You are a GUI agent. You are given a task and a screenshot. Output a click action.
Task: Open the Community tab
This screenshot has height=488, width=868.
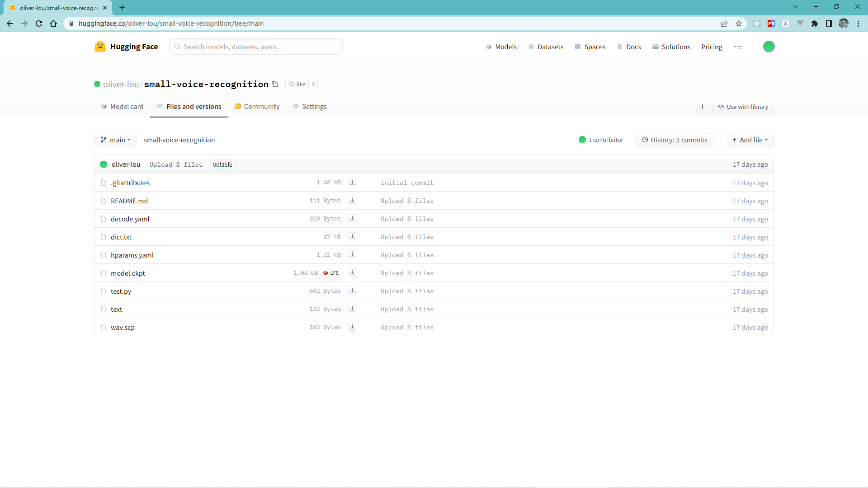(257, 107)
